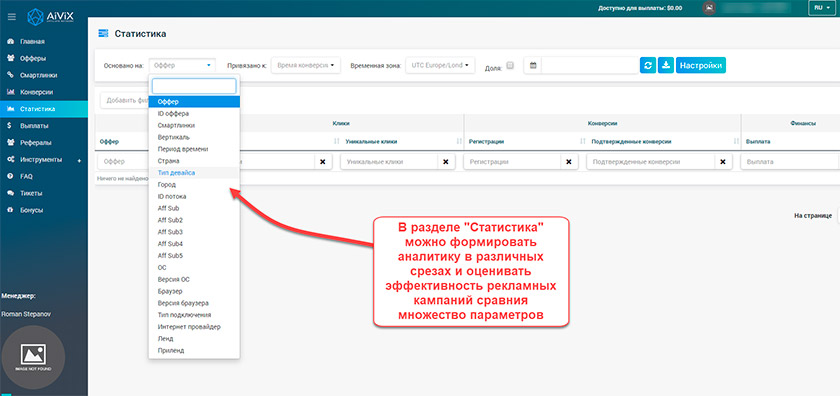Select Тип подключения in the dropdown list

(194, 315)
